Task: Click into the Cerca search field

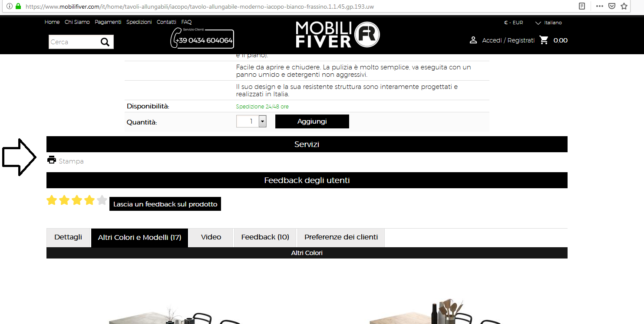Action: (74, 42)
